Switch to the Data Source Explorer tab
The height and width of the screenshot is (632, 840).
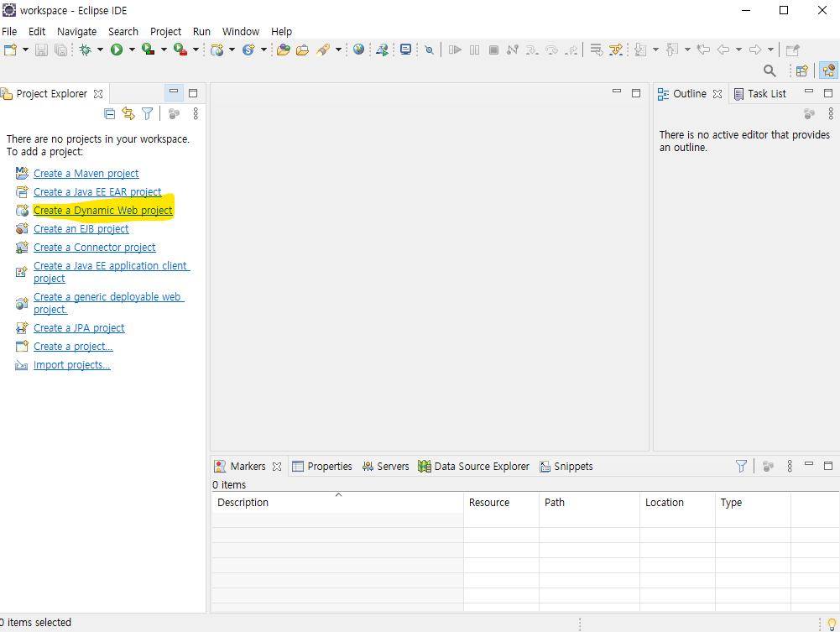[474, 467]
